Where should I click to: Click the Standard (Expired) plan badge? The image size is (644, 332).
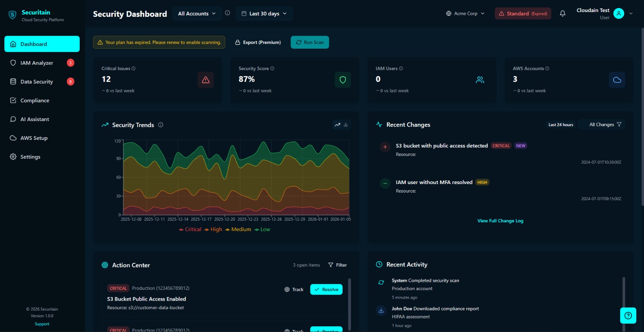(x=523, y=13)
